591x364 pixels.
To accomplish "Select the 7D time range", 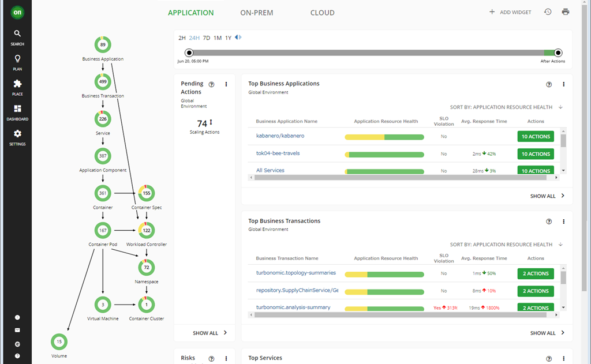I will [x=207, y=37].
